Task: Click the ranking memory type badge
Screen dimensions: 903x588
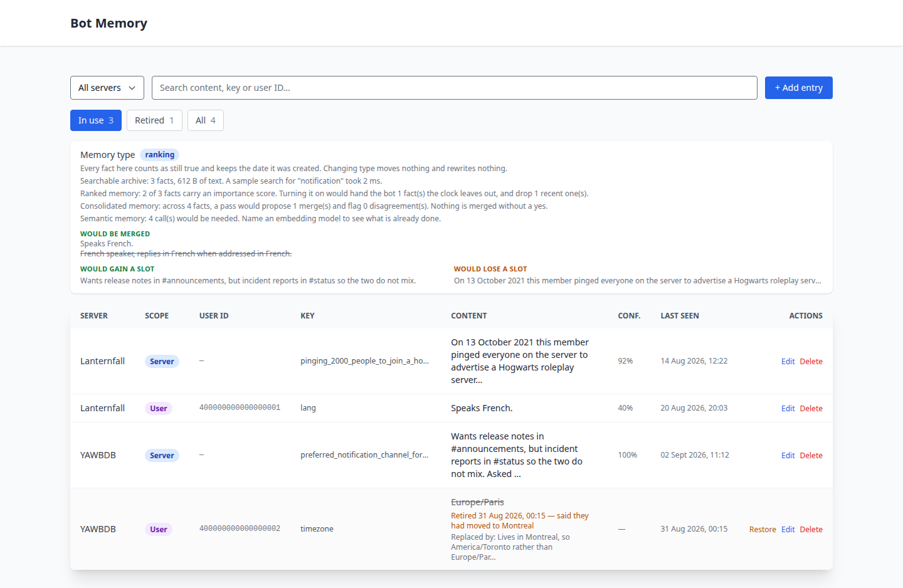Action: click(x=160, y=155)
